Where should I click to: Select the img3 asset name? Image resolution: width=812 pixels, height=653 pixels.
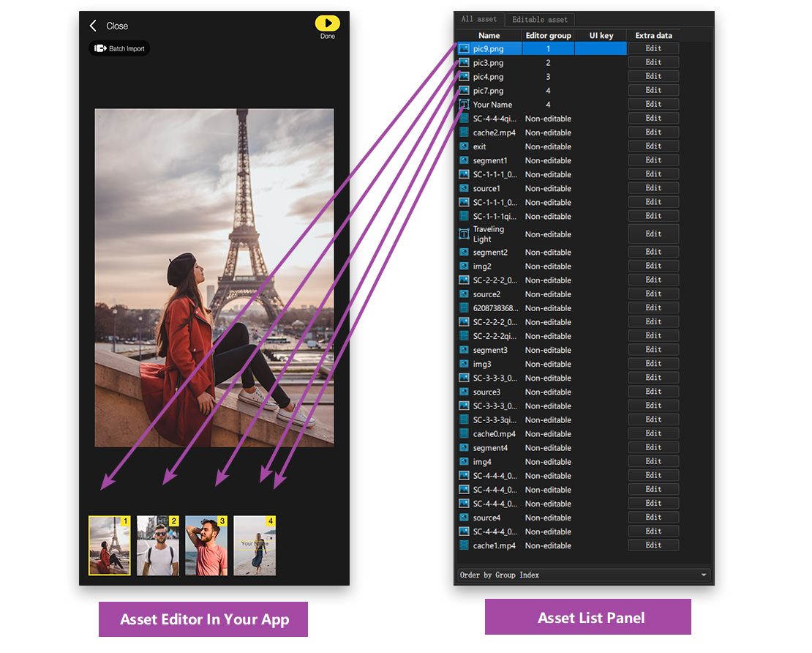click(481, 365)
